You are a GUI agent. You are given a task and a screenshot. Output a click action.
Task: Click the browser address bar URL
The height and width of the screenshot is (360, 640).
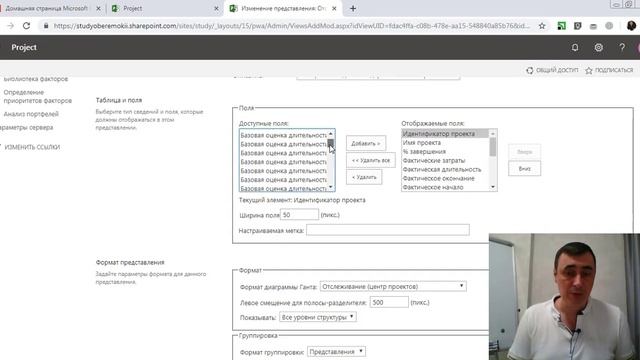click(x=291, y=26)
